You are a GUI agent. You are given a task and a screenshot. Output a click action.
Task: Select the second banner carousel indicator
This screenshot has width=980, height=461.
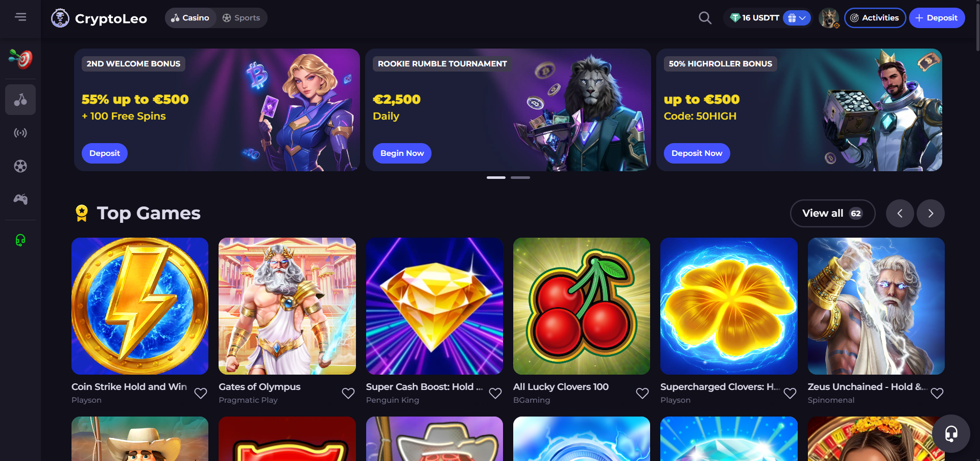(520, 177)
